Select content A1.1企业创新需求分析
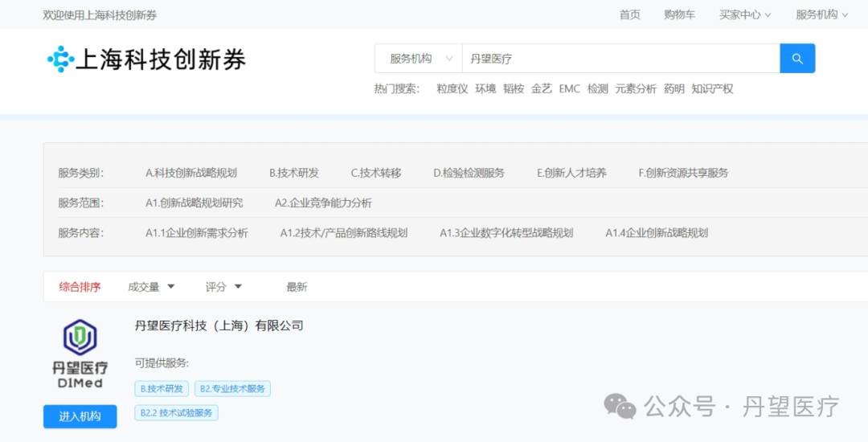This screenshot has width=868, height=442. pos(197,233)
